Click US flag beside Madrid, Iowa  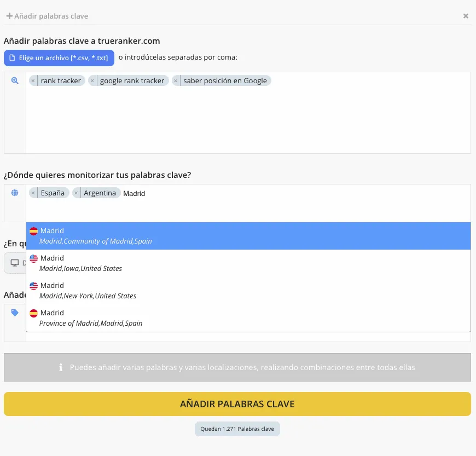(x=34, y=258)
